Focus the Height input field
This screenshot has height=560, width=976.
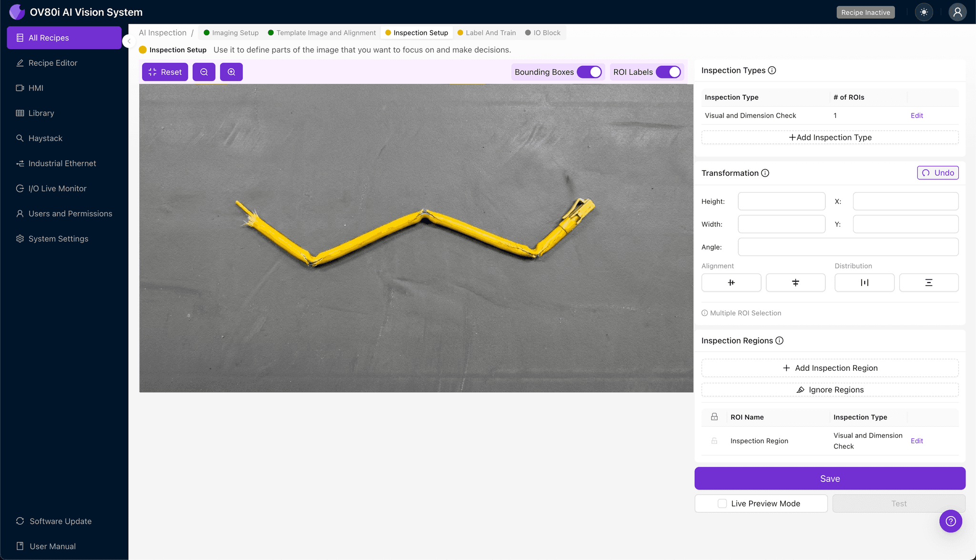[x=782, y=201]
